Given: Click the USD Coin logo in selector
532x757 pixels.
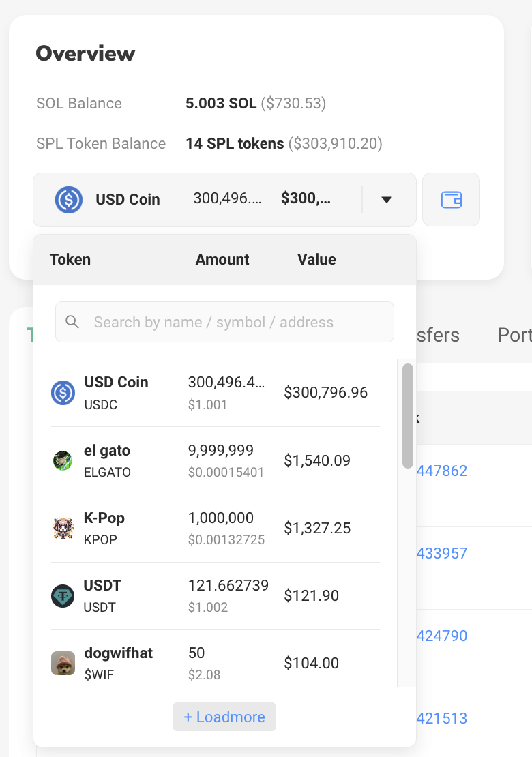Looking at the screenshot, I should [x=69, y=199].
